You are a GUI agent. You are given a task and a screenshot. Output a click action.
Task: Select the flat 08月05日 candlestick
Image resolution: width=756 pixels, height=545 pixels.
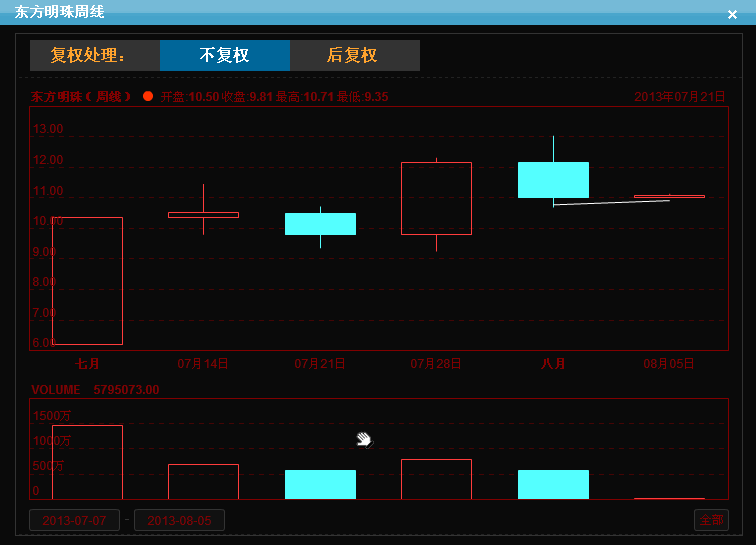[x=669, y=196]
